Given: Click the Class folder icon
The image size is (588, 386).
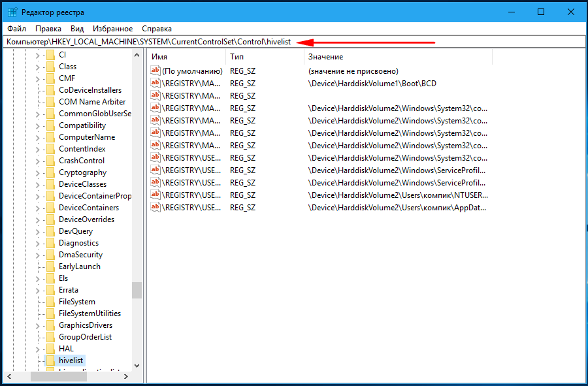Looking at the screenshot, I should (50, 67).
